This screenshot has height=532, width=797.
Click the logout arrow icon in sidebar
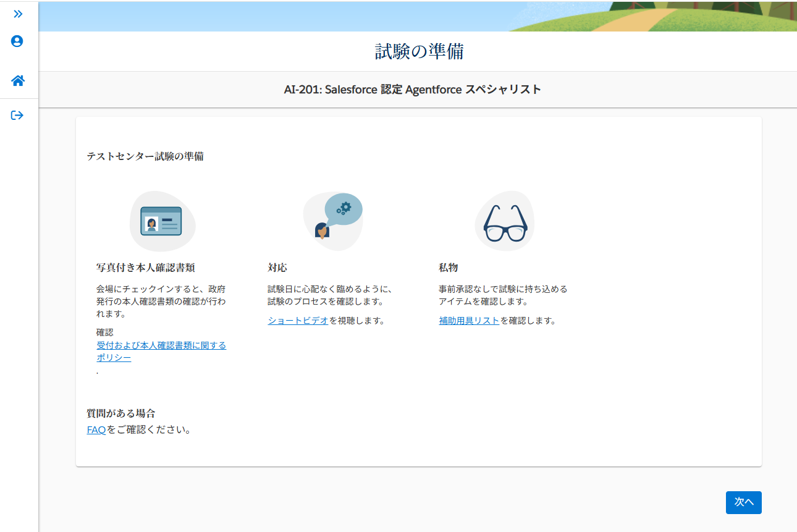click(17, 116)
